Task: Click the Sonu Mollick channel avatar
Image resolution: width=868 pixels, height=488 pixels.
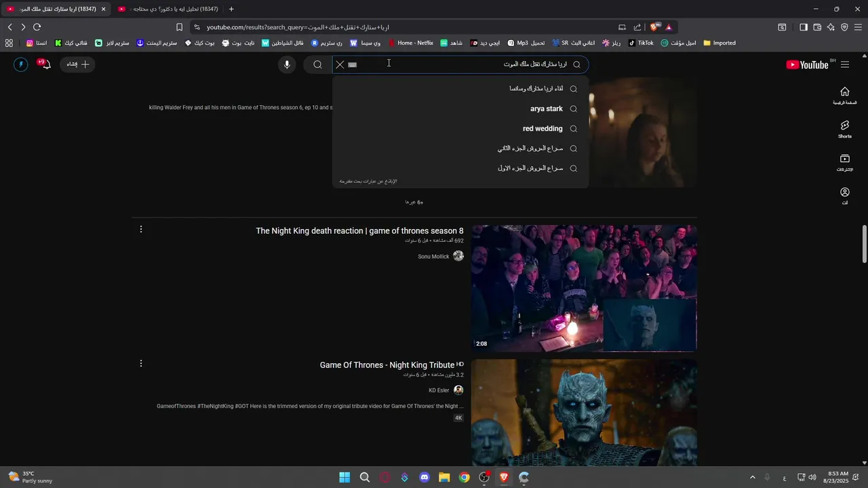Action: (458, 256)
